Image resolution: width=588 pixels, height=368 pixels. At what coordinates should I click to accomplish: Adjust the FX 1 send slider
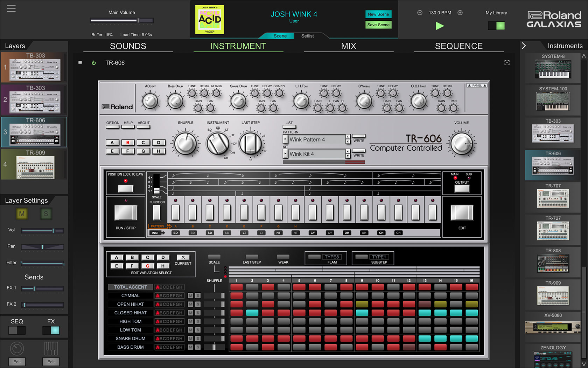point(42,288)
